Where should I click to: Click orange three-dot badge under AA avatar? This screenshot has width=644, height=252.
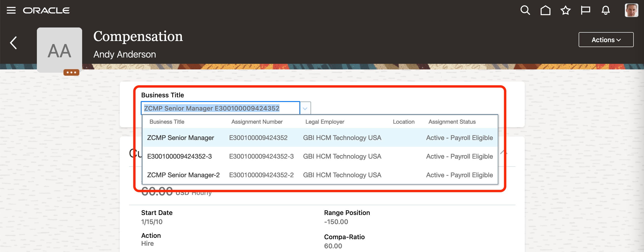(71, 72)
